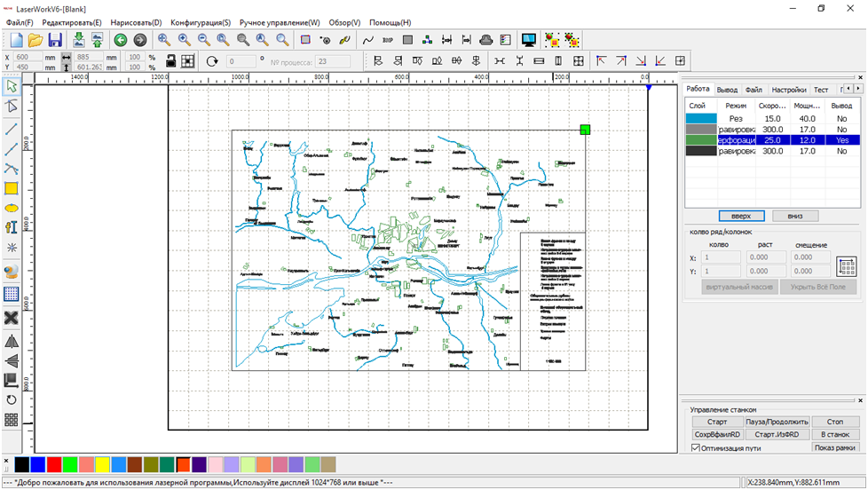Open the Нарисовать(D) menu
Screen dimensions: 868x490
click(x=136, y=22)
